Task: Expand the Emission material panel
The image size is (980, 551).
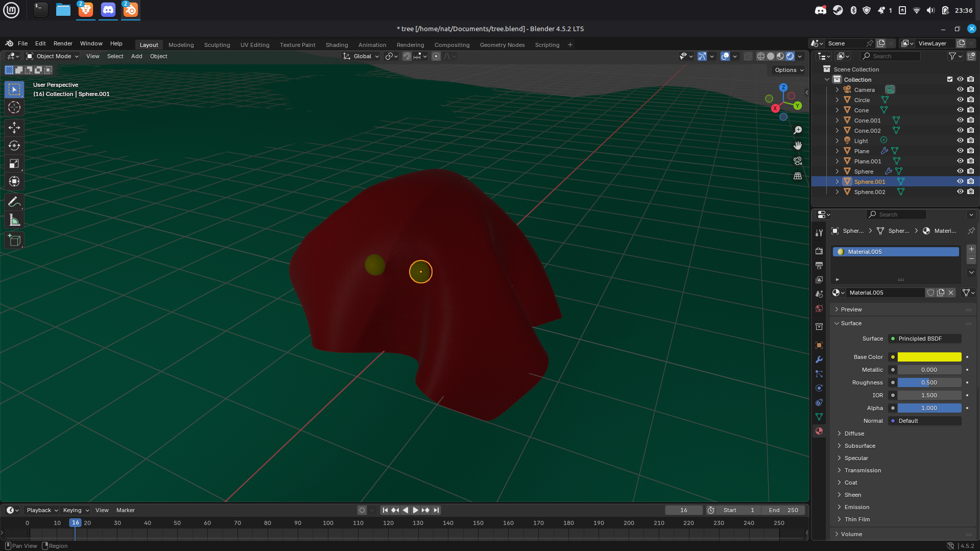Action: tap(856, 507)
